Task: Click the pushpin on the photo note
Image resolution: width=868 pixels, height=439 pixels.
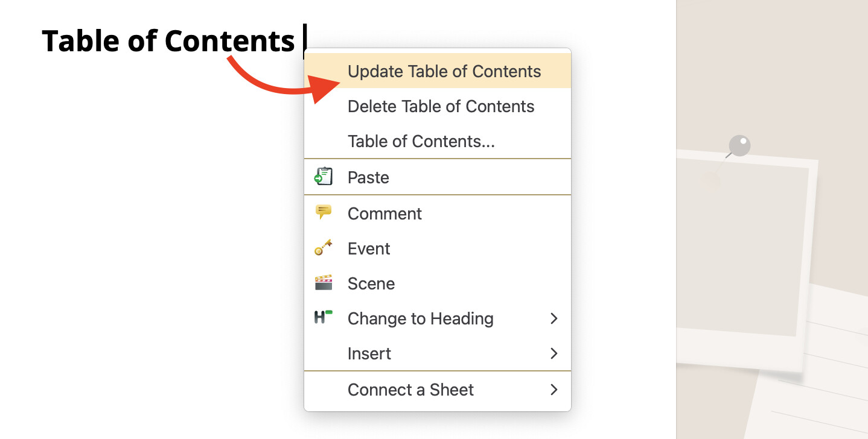Action: tap(738, 147)
